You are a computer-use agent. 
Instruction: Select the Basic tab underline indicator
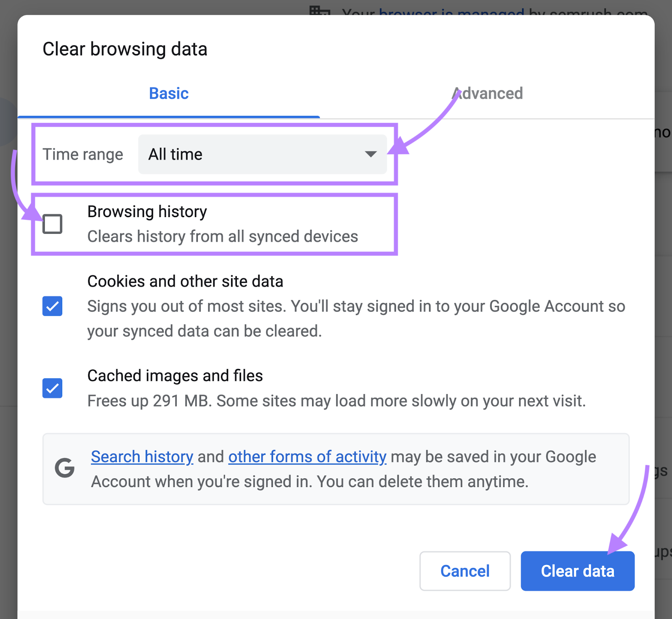(168, 115)
